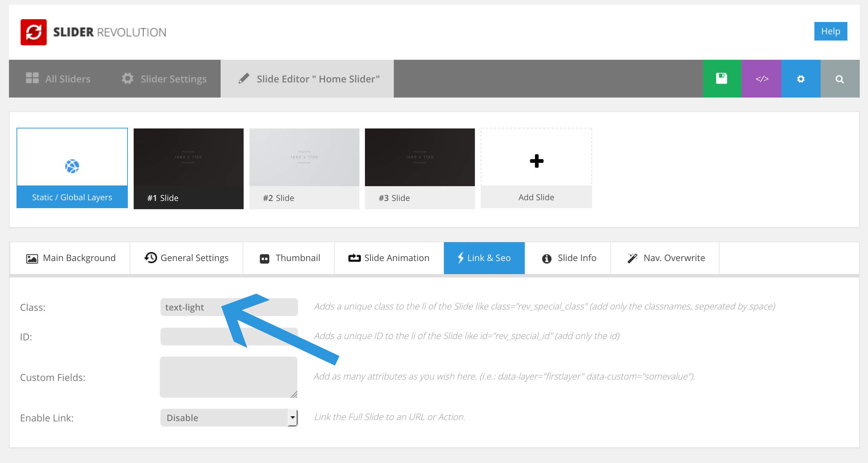Click the Help button
This screenshot has width=868, height=463.
click(831, 31)
